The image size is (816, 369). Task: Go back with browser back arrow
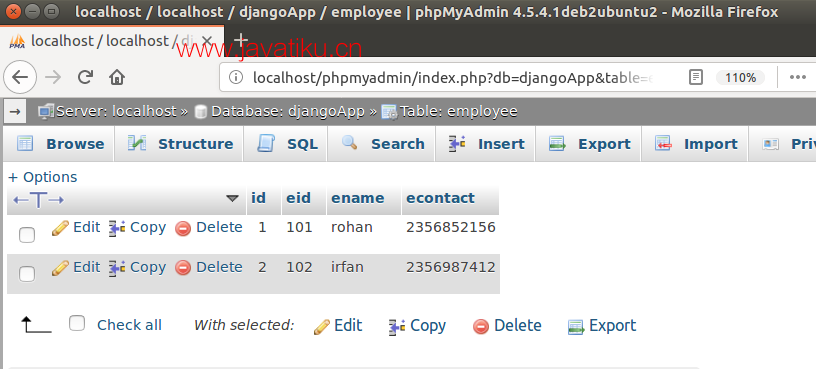coord(20,78)
